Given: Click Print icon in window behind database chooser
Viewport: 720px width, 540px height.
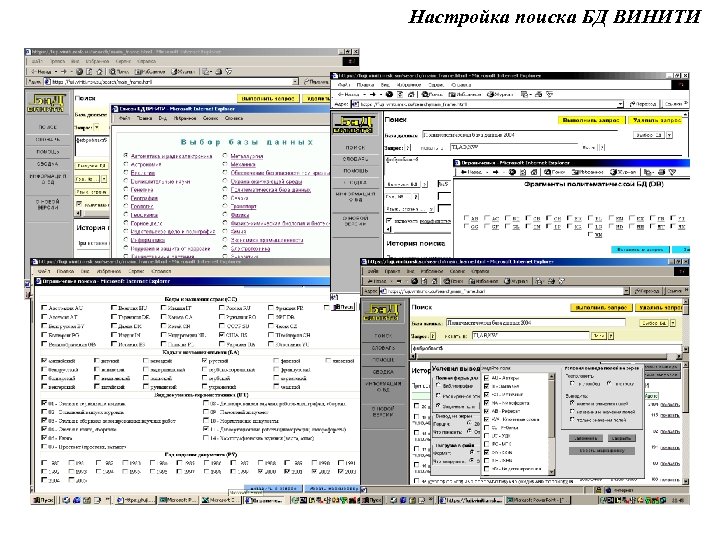Looking at the screenshot, I should coord(219,72).
